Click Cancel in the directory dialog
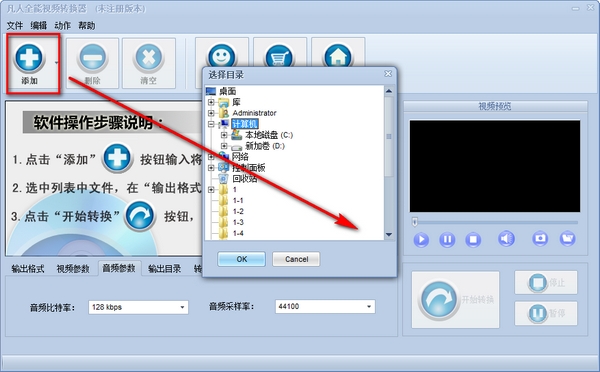This screenshot has width=600, height=372. [x=296, y=259]
